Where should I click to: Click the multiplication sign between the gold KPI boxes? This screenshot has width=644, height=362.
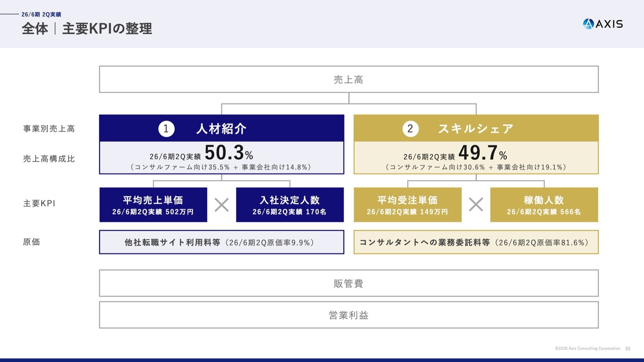(476, 205)
